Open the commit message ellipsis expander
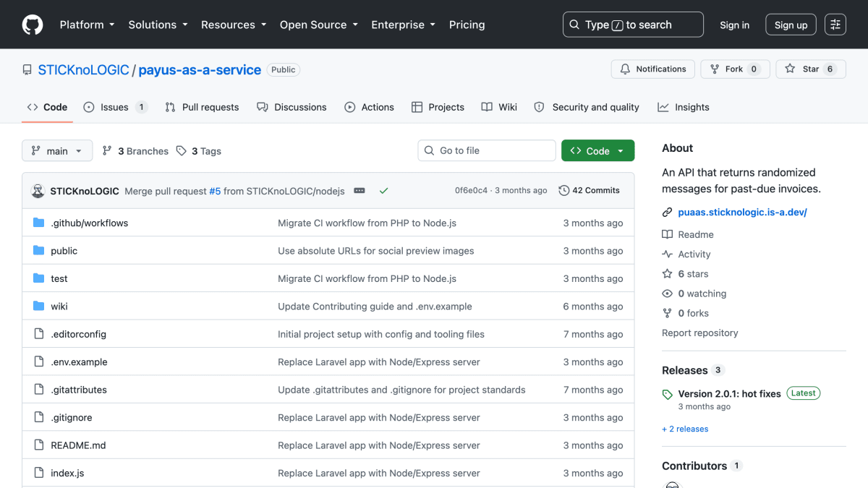This screenshot has width=868, height=488. click(359, 191)
